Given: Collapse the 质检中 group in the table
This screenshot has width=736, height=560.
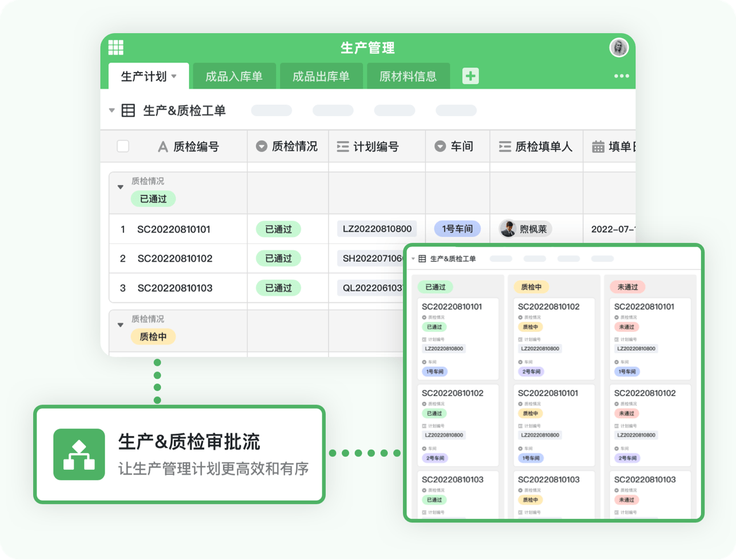Looking at the screenshot, I should (121, 325).
